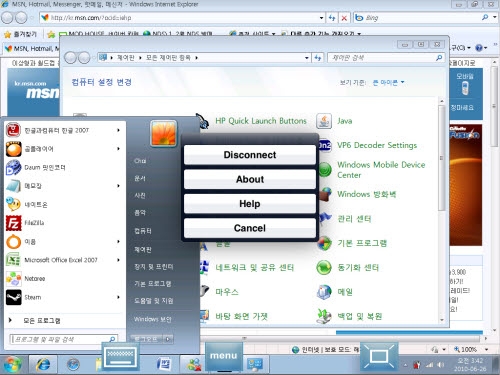
Task: Open Windows 방화벽 in Control Panel
Action: [x=366, y=194]
